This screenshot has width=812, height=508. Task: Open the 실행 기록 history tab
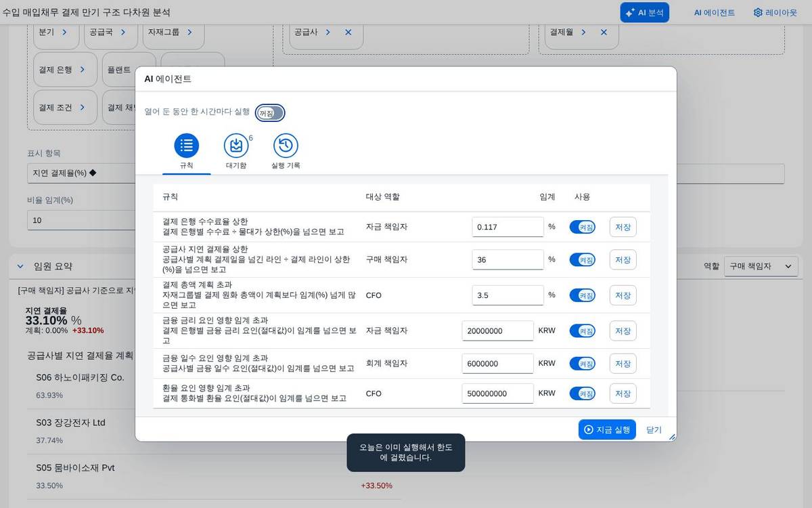click(286, 146)
